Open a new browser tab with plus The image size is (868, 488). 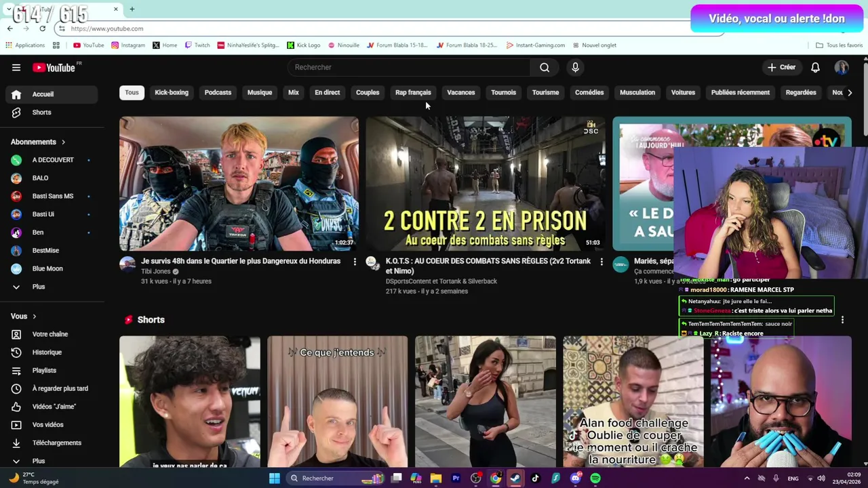click(132, 9)
